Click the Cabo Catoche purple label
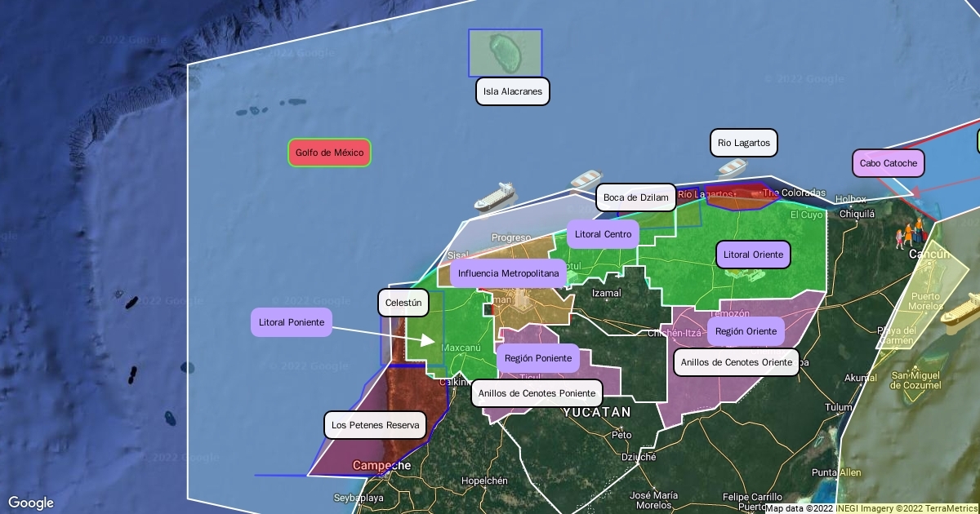 point(889,163)
